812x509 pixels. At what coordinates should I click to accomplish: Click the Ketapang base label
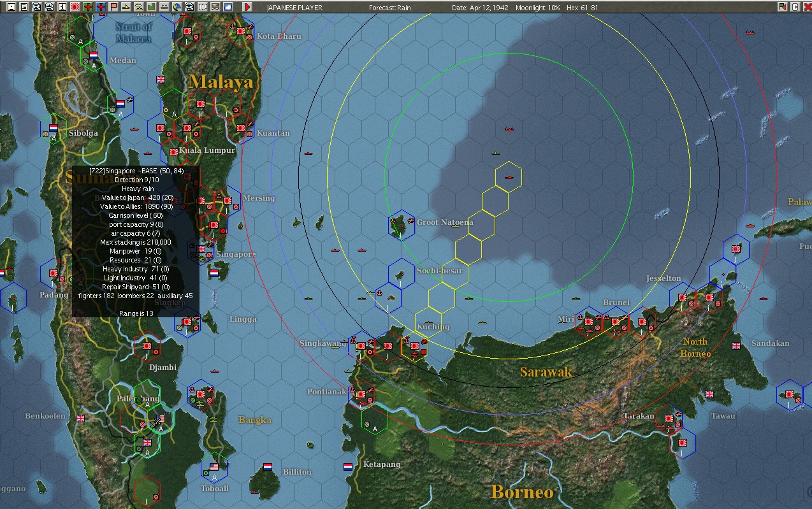pos(382,464)
